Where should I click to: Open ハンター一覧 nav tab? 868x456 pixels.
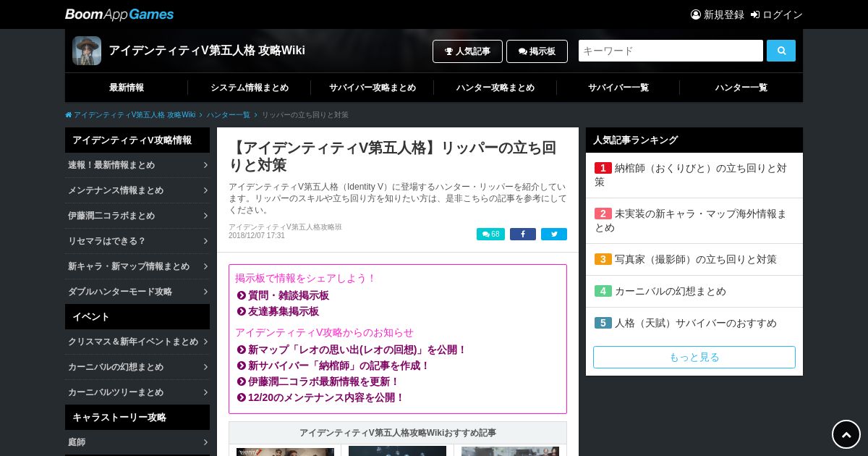pos(741,88)
